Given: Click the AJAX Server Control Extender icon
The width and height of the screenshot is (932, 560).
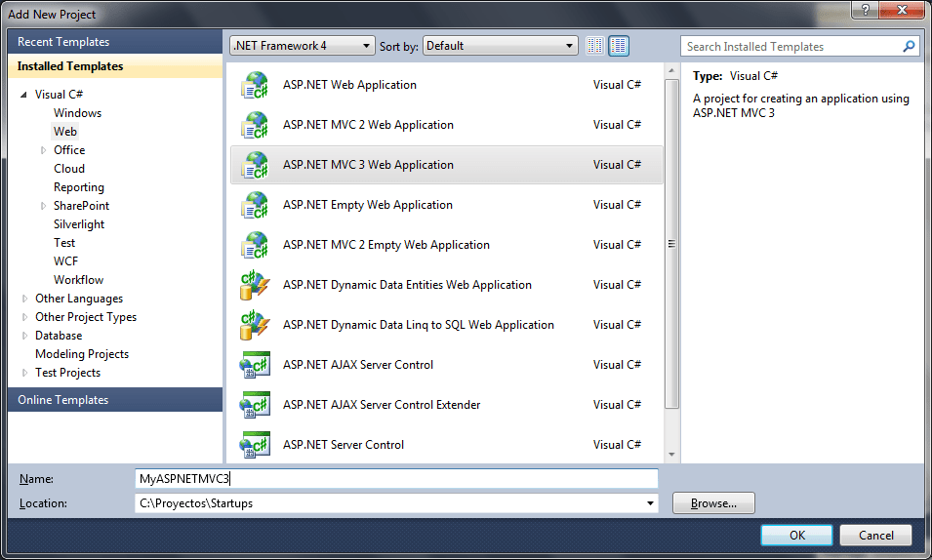Looking at the screenshot, I should (255, 404).
